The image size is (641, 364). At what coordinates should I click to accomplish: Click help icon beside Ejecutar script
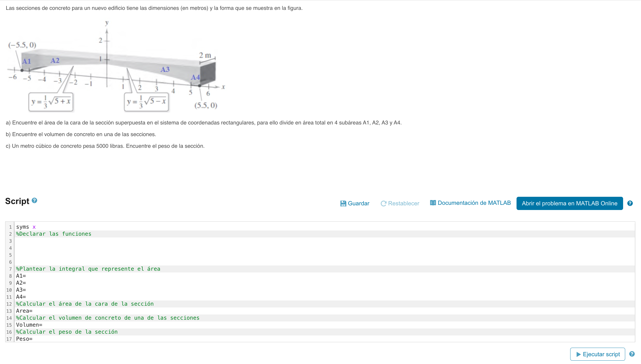click(x=632, y=354)
